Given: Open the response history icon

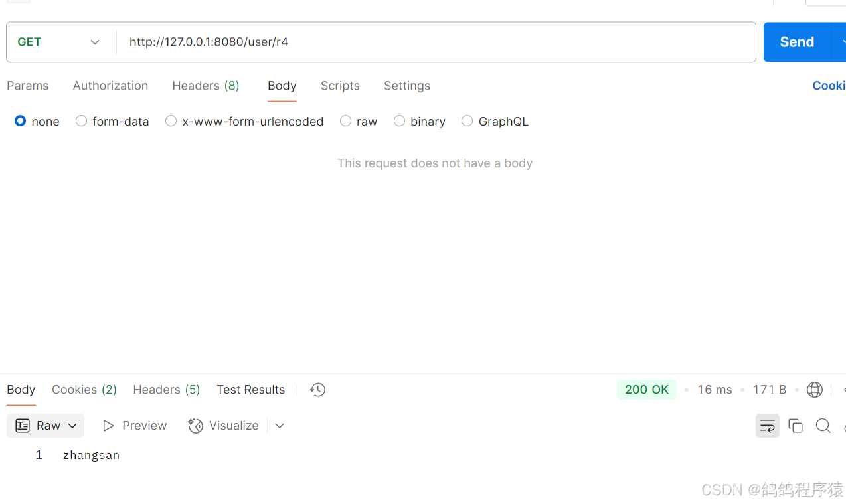Looking at the screenshot, I should (x=318, y=390).
